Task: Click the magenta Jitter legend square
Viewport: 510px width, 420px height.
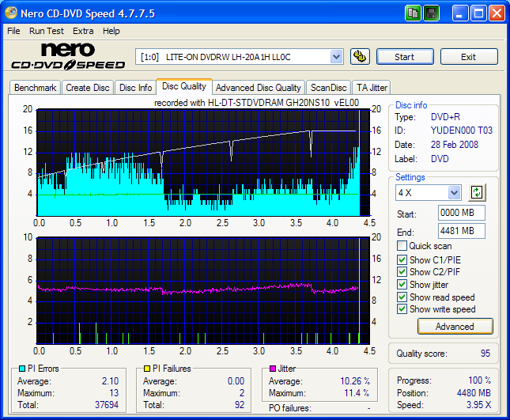Action: [x=273, y=369]
